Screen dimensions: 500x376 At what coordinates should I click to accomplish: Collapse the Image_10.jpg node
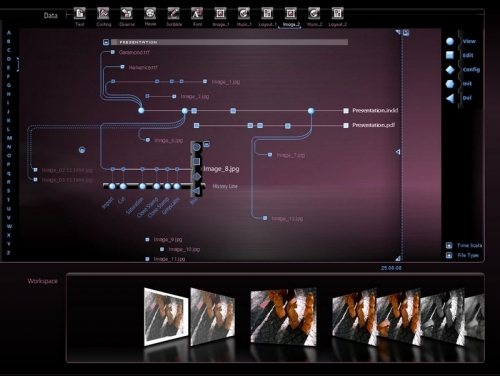click(x=162, y=249)
